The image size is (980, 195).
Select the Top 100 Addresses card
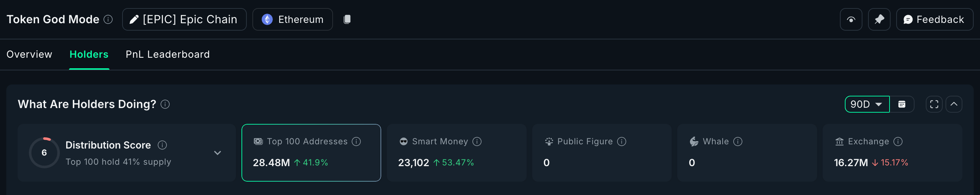(311, 152)
